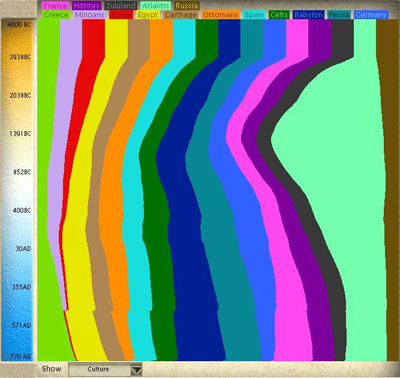
Task: Click the Zululand legend tag
Action: pyautogui.click(x=121, y=6)
